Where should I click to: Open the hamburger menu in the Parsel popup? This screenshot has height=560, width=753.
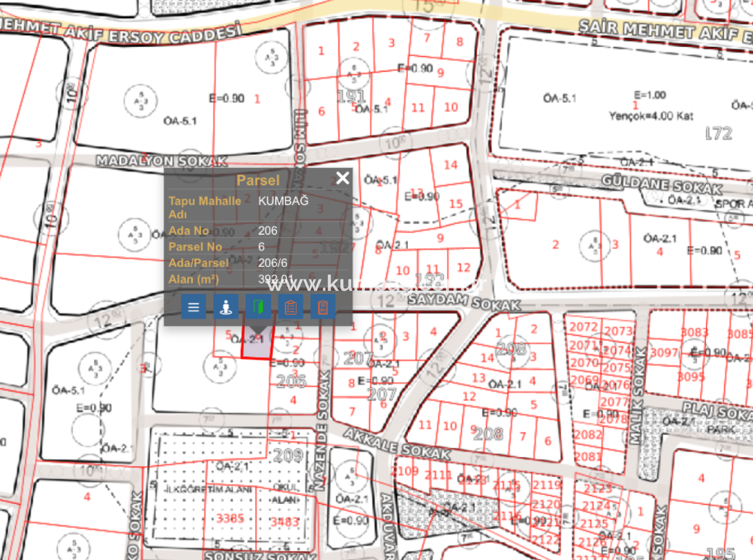[193, 307]
